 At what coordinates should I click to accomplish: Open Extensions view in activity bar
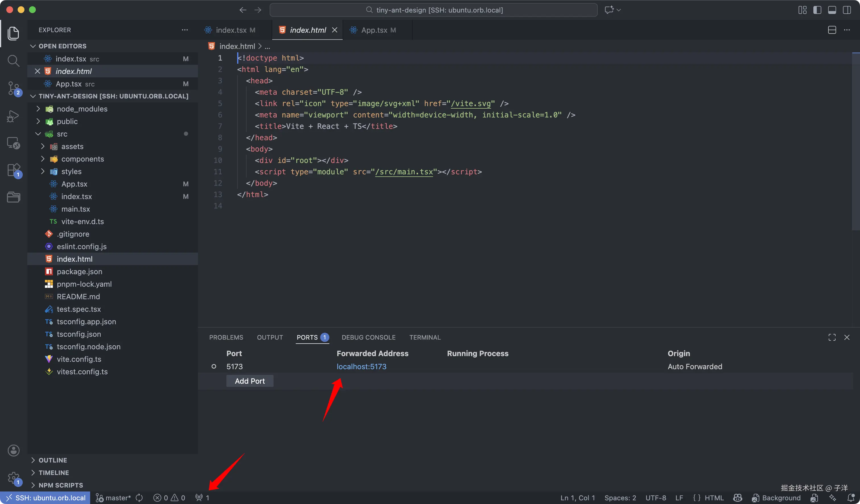click(13, 170)
